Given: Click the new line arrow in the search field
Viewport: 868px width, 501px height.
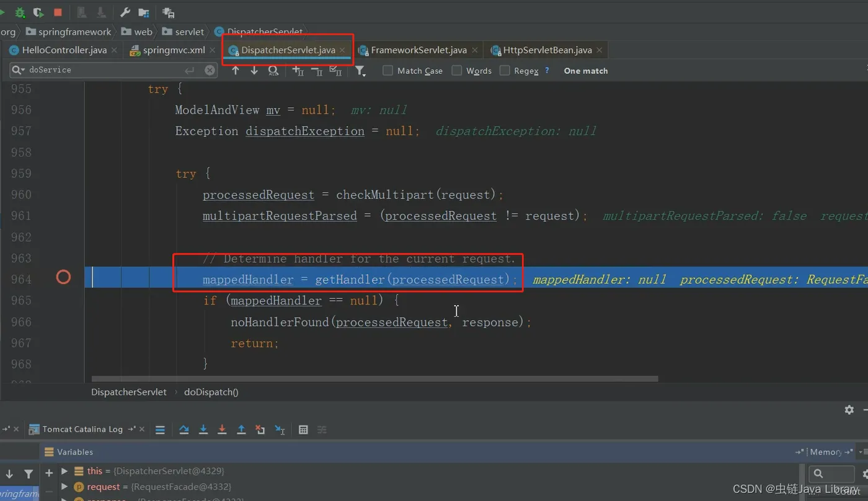Looking at the screenshot, I should (189, 70).
